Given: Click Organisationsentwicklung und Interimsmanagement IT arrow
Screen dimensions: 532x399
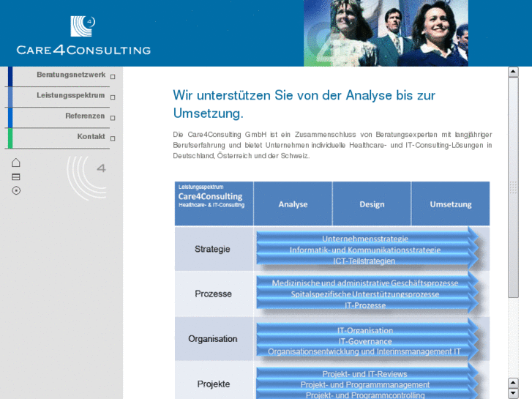Looking at the screenshot, I should coord(367,352).
